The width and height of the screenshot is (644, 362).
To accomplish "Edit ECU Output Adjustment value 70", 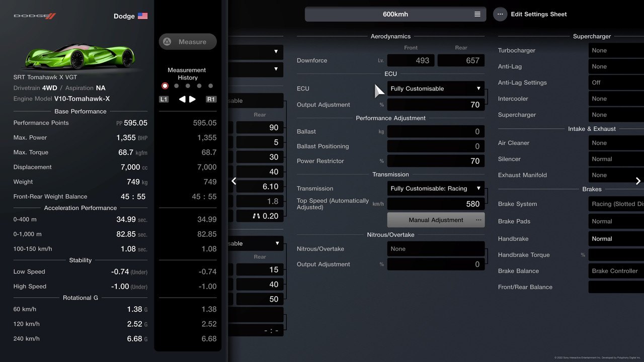I will 436,105.
